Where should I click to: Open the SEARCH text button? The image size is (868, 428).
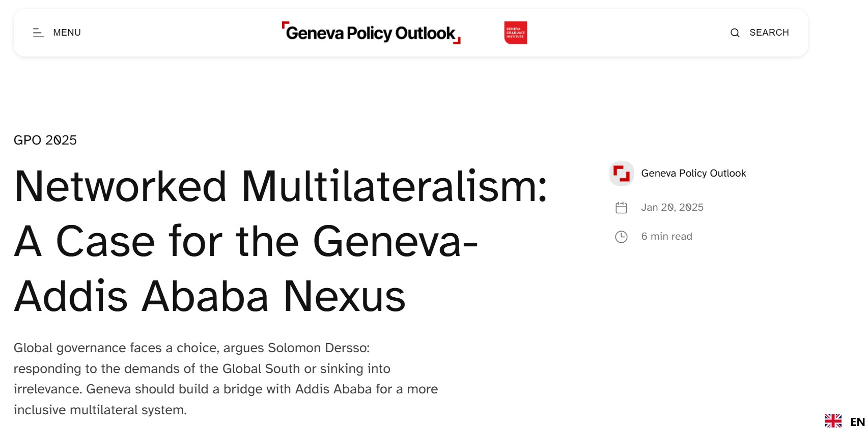click(769, 33)
